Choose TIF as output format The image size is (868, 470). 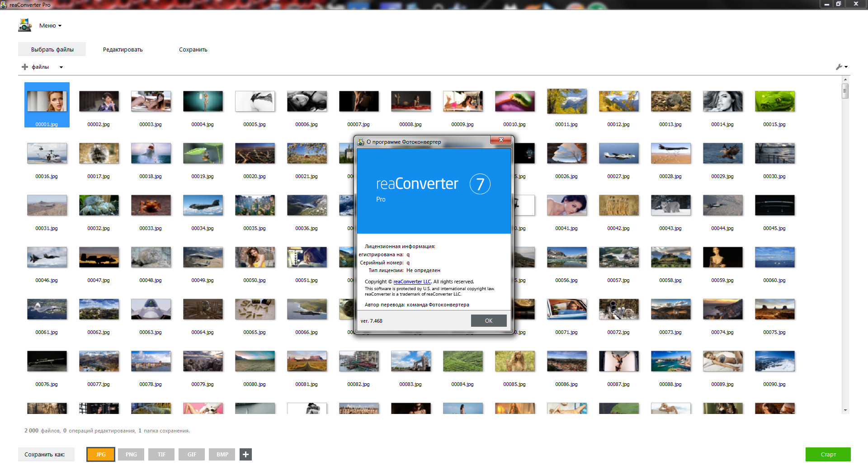point(161,455)
